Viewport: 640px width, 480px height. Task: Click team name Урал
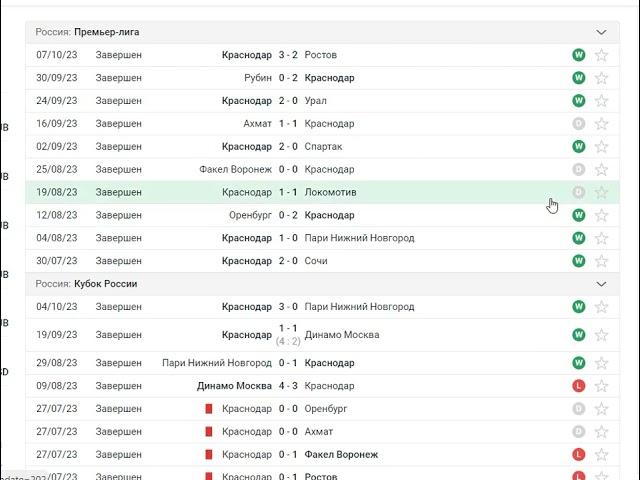pos(316,101)
